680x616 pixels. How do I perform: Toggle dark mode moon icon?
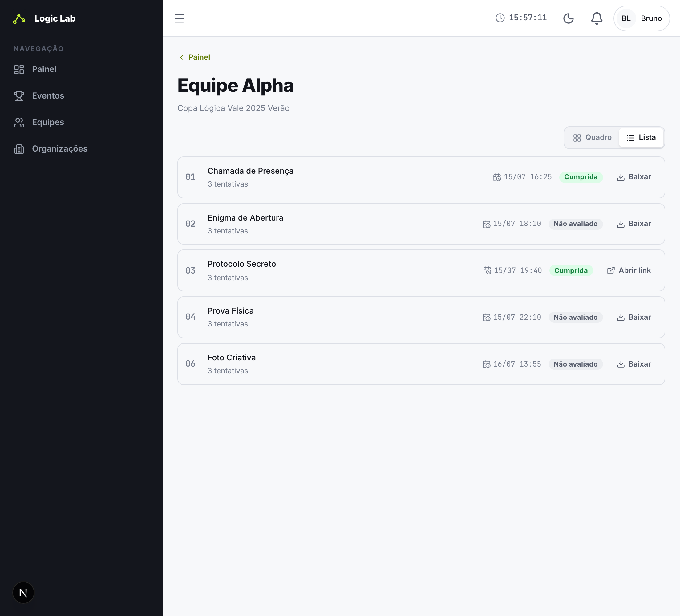click(x=568, y=18)
